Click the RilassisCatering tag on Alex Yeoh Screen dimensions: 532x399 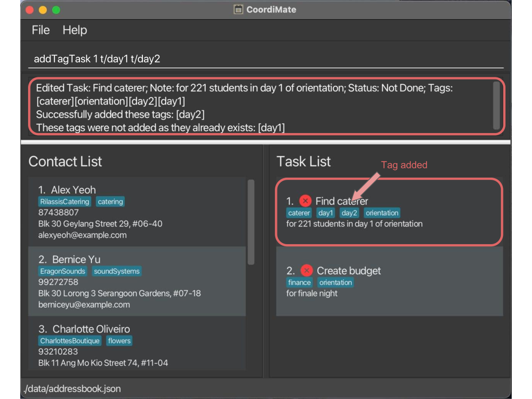click(x=65, y=202)
